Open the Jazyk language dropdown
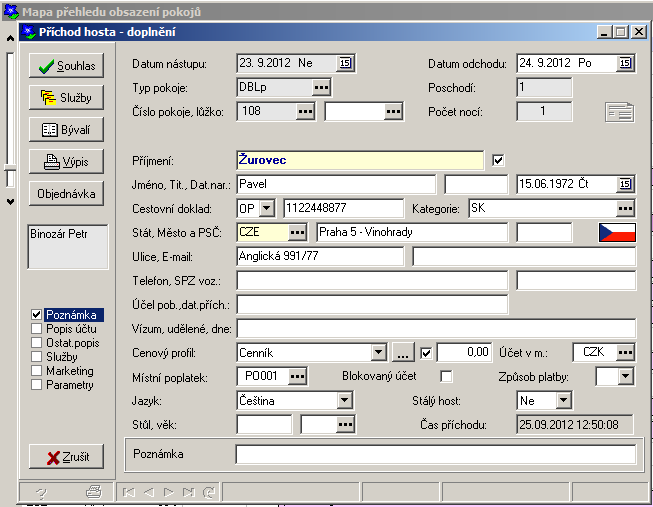Screen dimensions: 653x507 tap(344, 400)
